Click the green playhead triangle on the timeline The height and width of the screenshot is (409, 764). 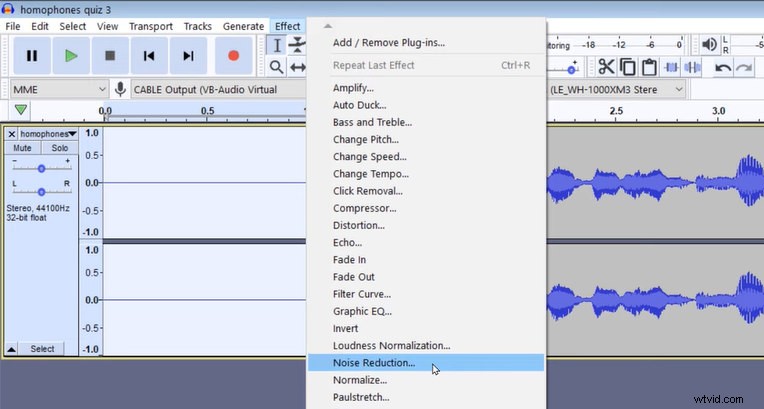pos(20,110)
